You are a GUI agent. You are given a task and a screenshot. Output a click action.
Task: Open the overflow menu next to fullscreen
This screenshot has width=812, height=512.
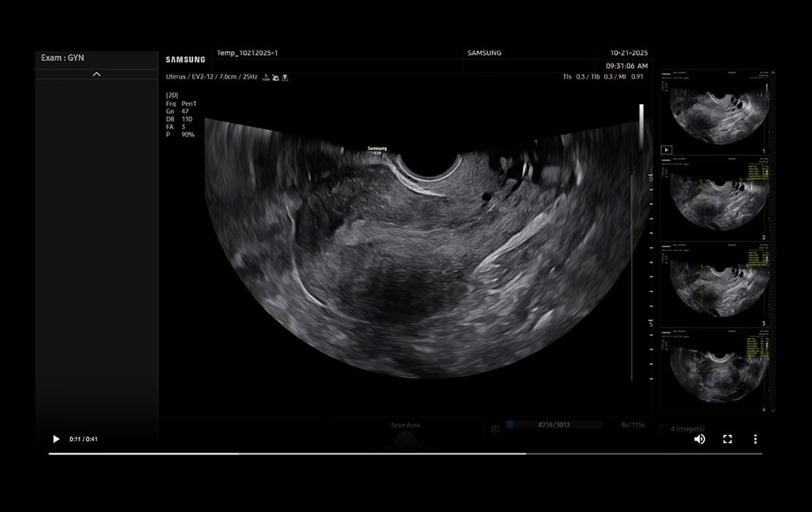(x=755, y=439)
